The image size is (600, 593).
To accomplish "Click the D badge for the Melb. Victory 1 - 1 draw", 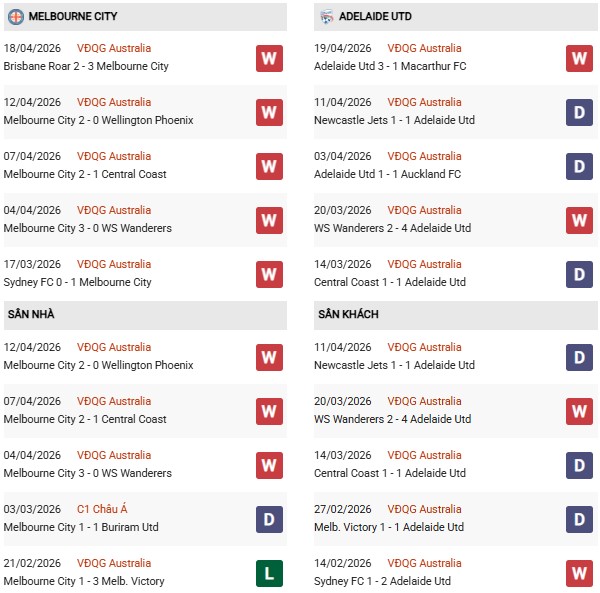I will pyautogui.click(x=580, y=518).
